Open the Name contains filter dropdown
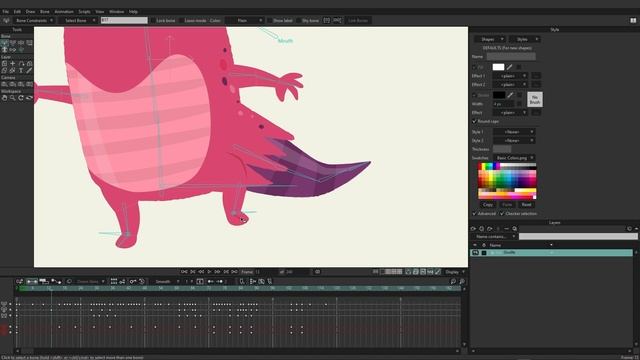Viewport: 640px width, 360px height. pos(494,236)
